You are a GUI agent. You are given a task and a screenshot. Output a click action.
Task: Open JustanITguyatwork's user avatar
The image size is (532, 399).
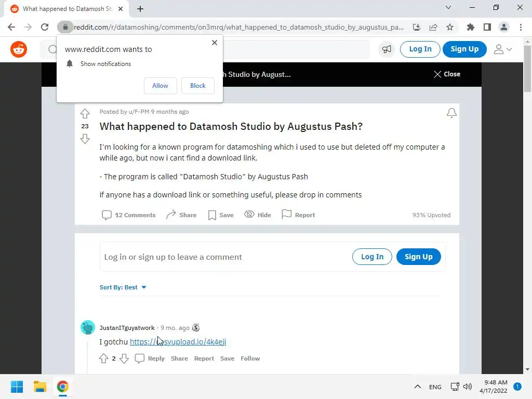tap(88, 327)
